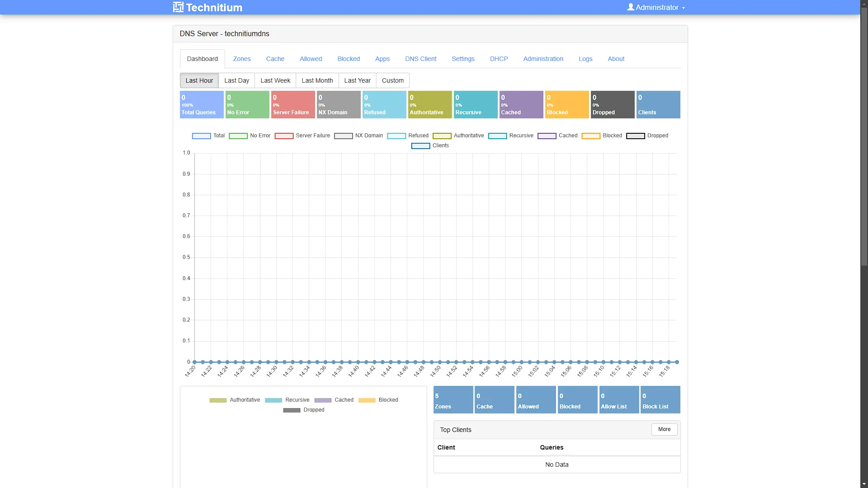Open the Settings tab
This screenshot has width=868, height=488.
click(x=463, y=59)
